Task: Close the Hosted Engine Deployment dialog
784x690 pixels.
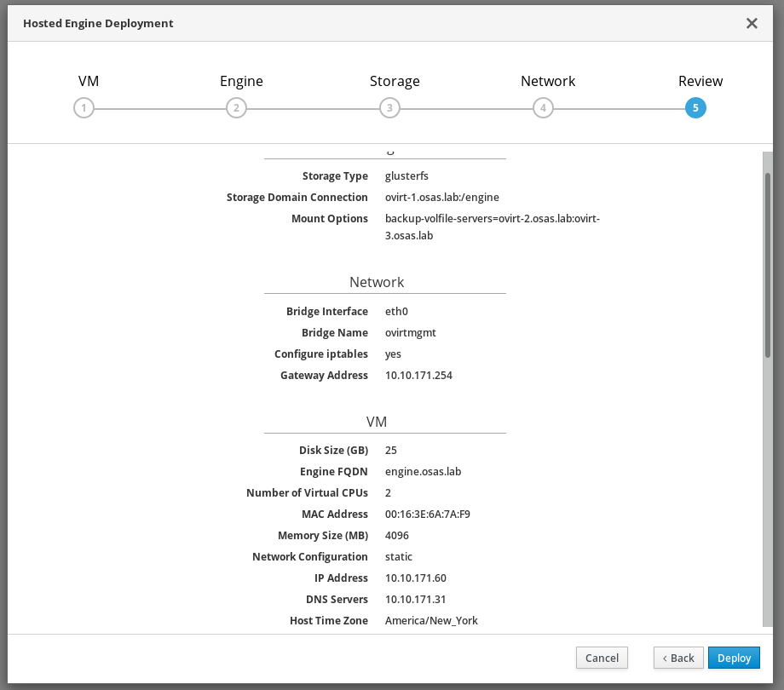Action: tap(752, 24)
